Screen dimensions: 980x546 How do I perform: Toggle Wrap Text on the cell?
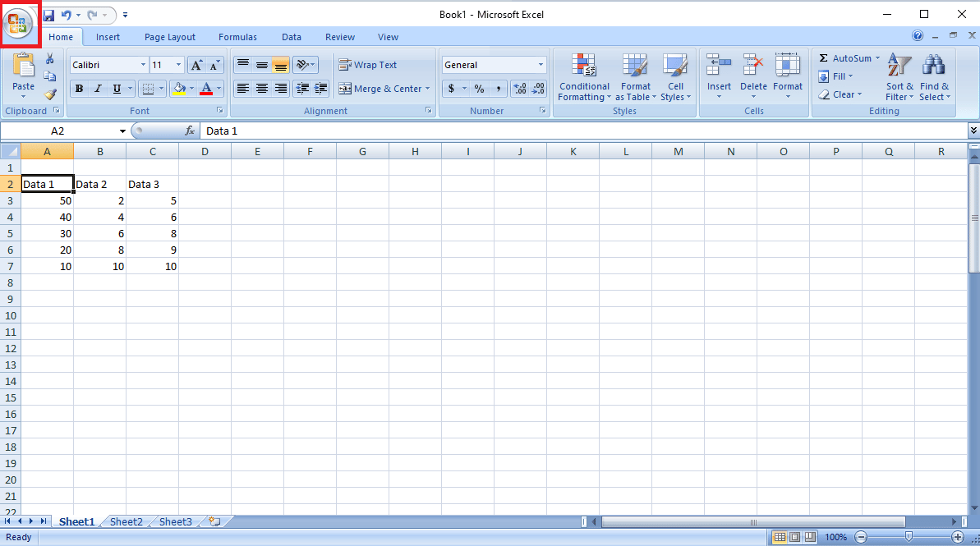point(367,65)
